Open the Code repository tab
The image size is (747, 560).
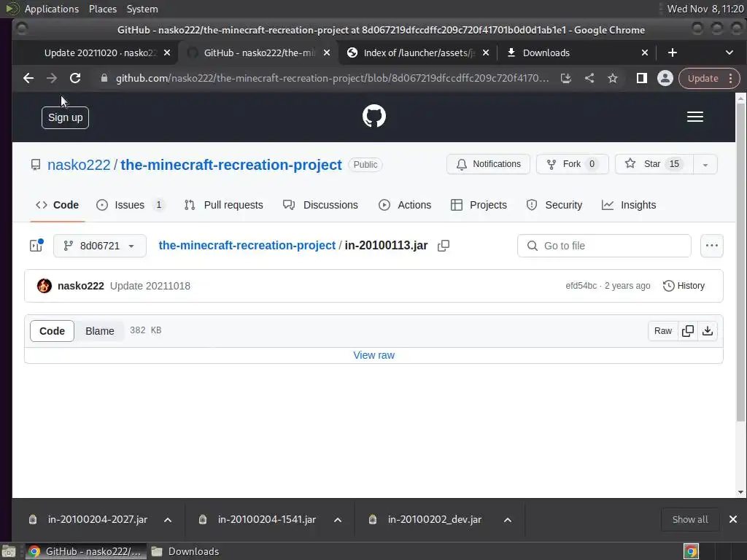pos(57,205)
